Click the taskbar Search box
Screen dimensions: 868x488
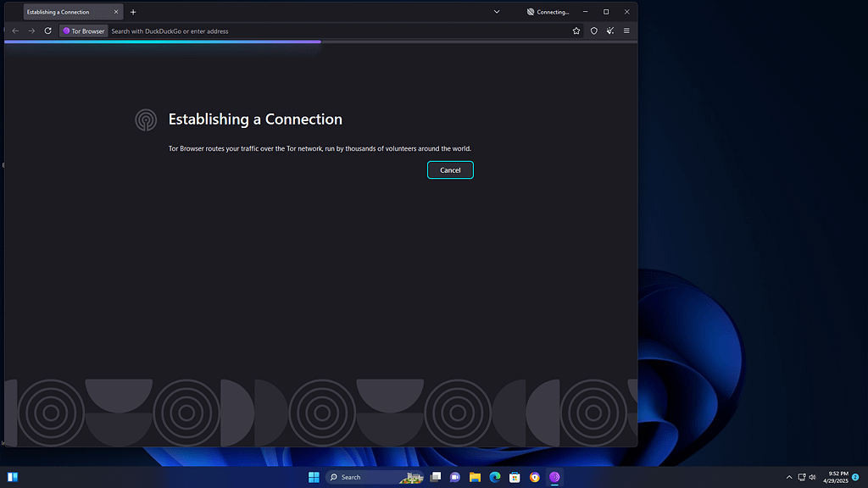[374, 477]
